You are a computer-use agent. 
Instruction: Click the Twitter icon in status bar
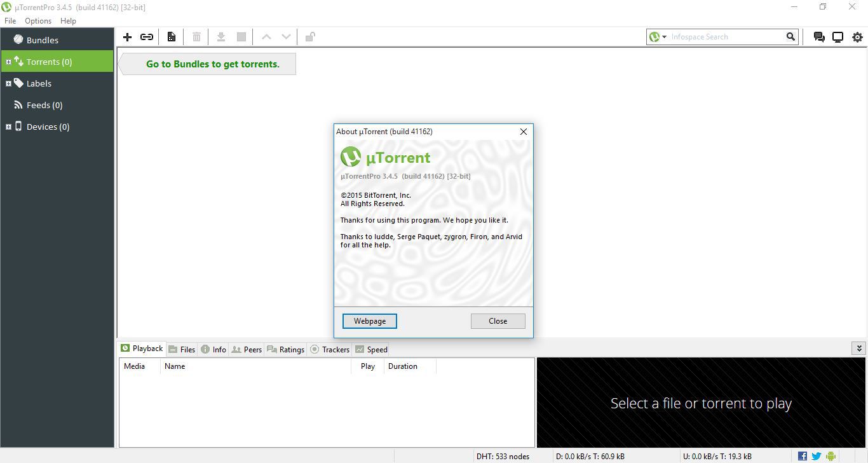coord(817,456)
